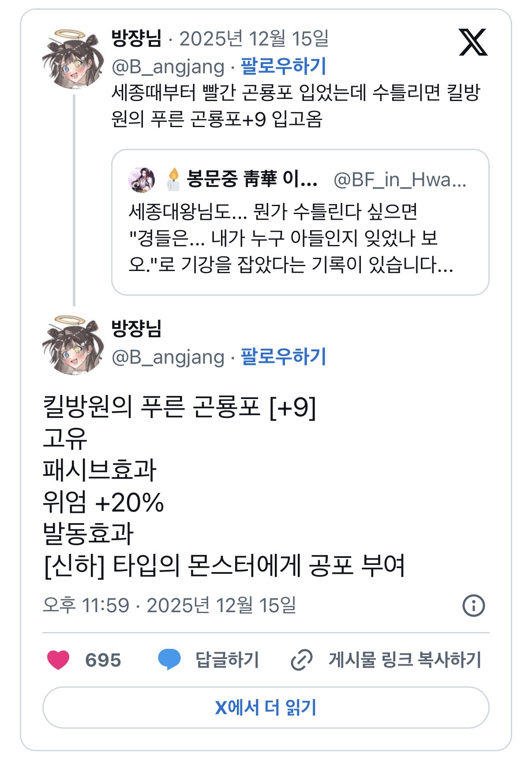Open the lower 방쟝님 profile avatar
This screenshot has height=768, width=532.
(73, 345)
